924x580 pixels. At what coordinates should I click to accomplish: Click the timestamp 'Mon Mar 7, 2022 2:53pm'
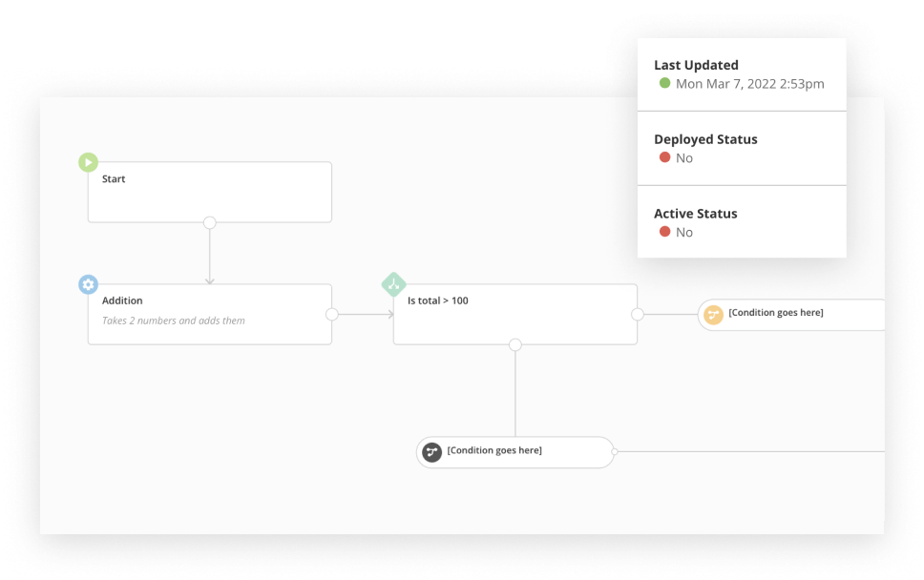749,83
